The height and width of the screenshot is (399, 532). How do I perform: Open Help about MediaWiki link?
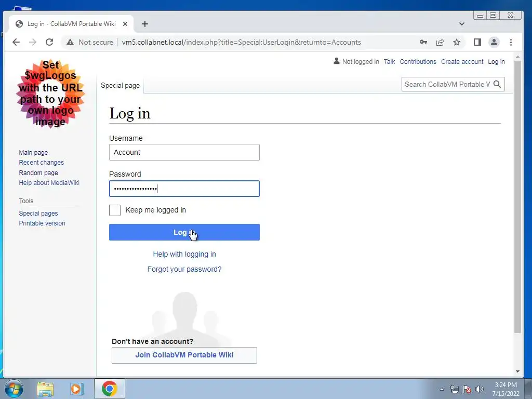pyautogui.click(x=49, y=182)
